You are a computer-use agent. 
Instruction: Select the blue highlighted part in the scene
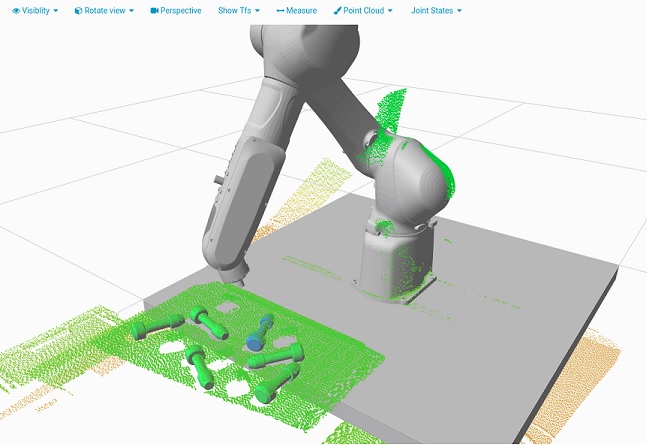(259, 333)
